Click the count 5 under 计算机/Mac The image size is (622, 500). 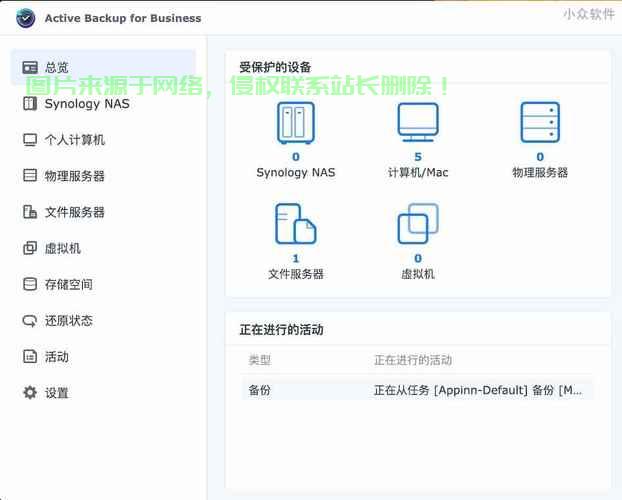[418, 157]
